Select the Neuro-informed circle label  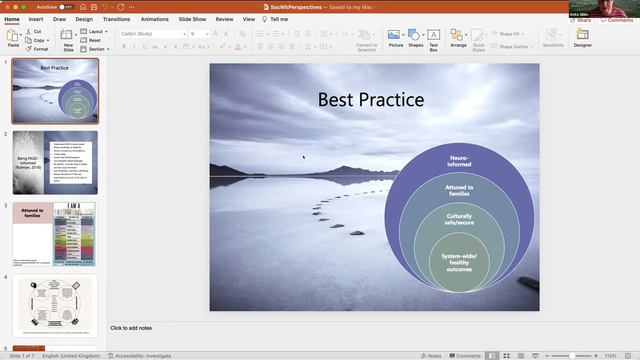pyautogui.click(x=459, y=161)
